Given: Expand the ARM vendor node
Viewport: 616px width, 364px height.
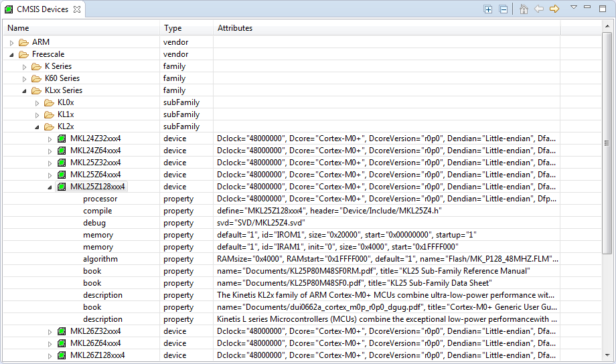Looking at the screenshot, I should (11, 43).
